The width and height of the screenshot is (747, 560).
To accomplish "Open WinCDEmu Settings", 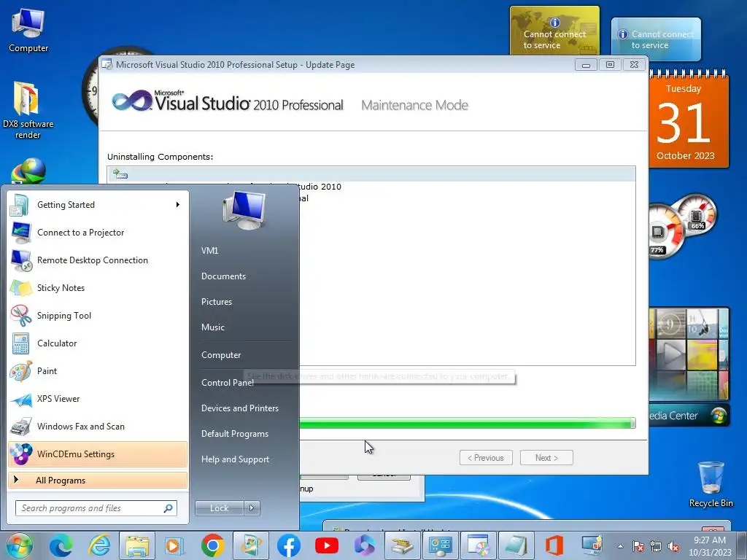I will 98,454.
